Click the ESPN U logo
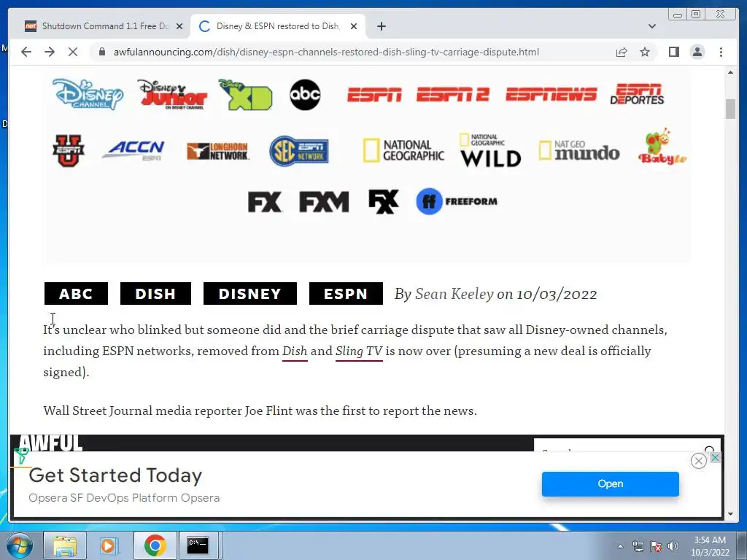The image size is (747, 560). coord(69,150)
